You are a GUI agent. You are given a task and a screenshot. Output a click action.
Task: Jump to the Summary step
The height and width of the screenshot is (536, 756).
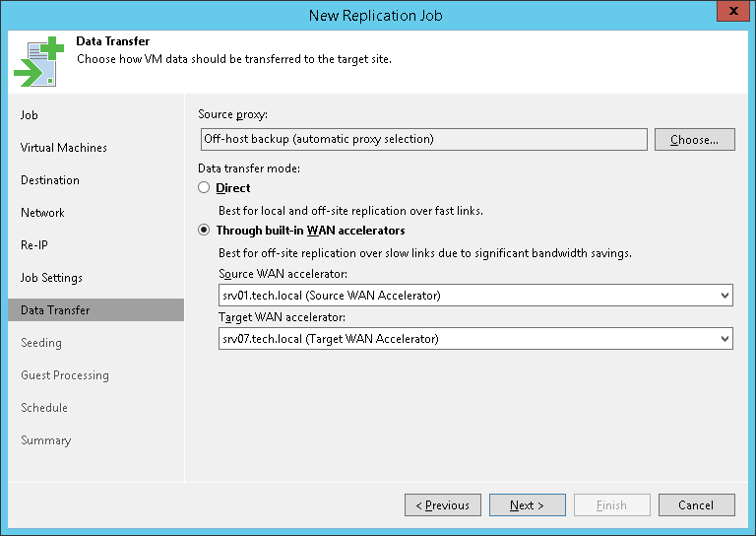[x=45, y=440]
